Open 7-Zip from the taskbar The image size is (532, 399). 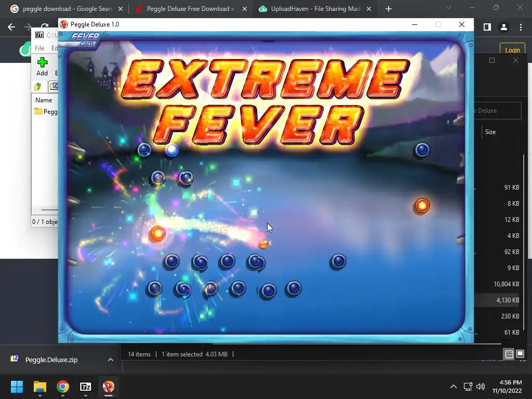[x=86, y=387]
